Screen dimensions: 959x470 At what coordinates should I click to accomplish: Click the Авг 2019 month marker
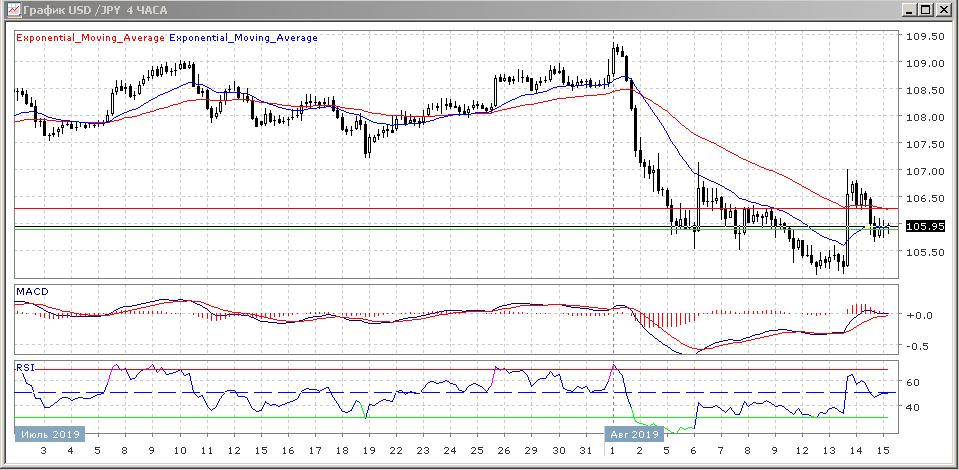(x=634, y=434)
